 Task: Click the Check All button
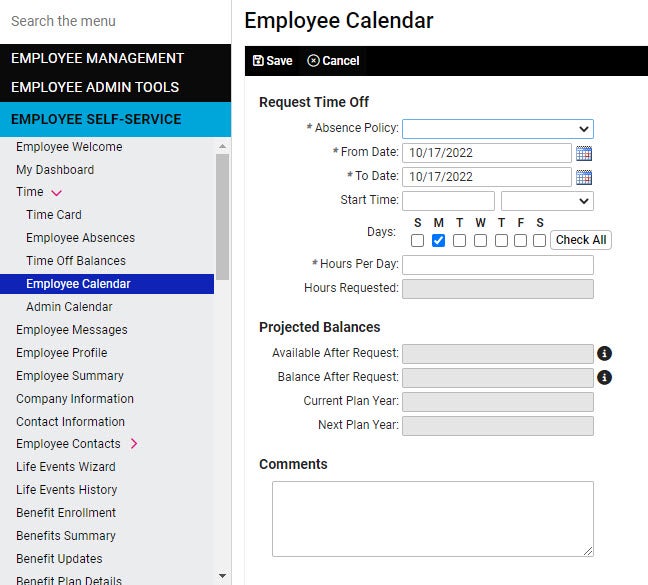tap(581, 240)
